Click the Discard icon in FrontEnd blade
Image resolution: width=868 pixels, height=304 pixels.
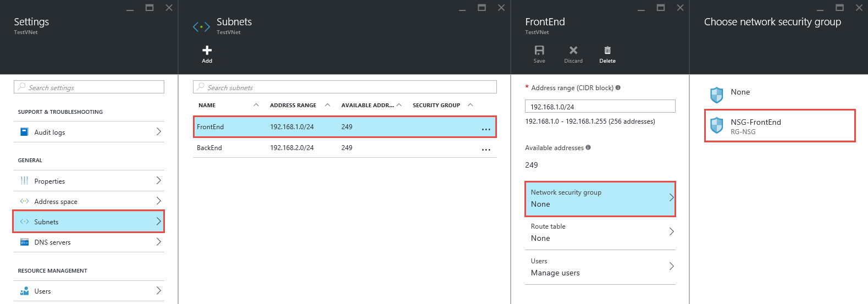coord(573,50)
